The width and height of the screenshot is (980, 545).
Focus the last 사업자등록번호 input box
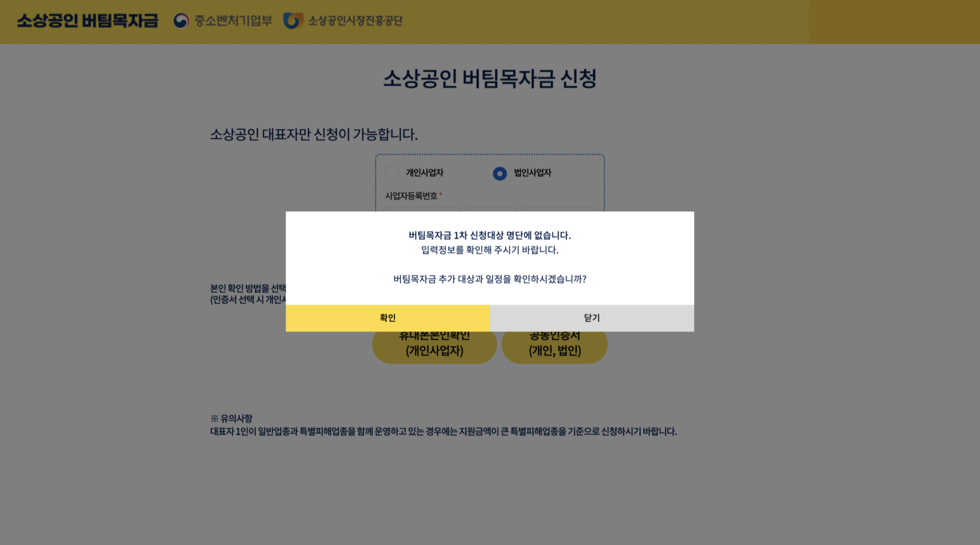(558, 209)
